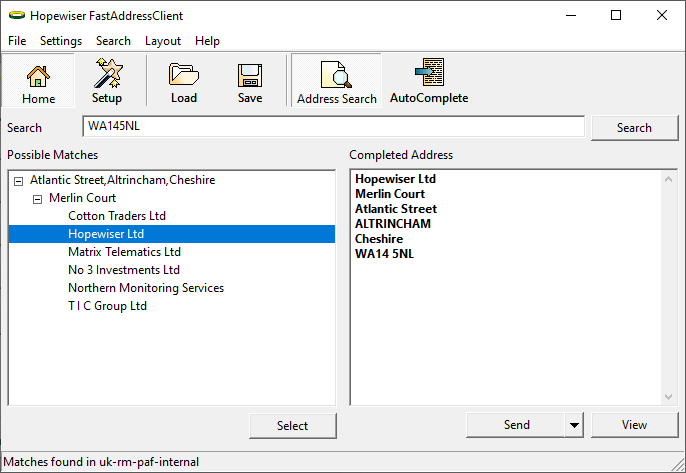The height and width of the screenshot is (473, 686).
Task: Click 'ALTRINCHAM' in Completed Address
Action: [393, 224]
